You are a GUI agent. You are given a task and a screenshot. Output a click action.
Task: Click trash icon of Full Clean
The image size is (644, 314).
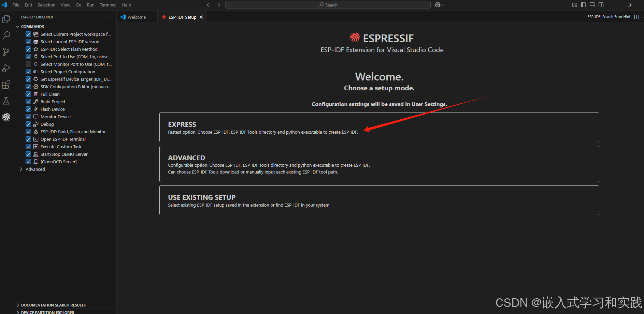point(36,94)
